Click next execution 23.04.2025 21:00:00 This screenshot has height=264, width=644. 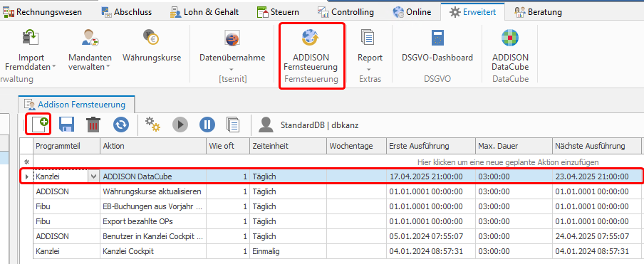coord(596,176)
